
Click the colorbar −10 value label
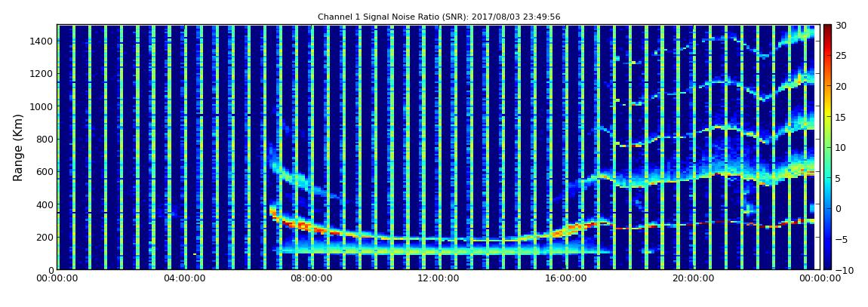843,269
